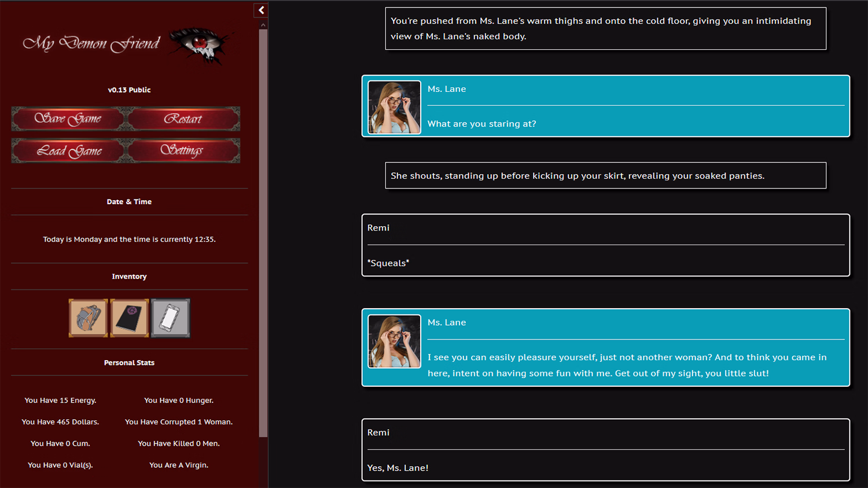Click Ms. Lane's second portrait thumbnail
Viewport: 868px width, 488px height.
pos(395,341)
